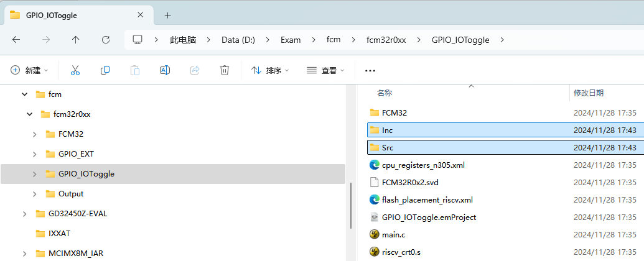Select the FCM32 folder icon in file list
This screenshot has height=261, width=644.
(374, 112)
